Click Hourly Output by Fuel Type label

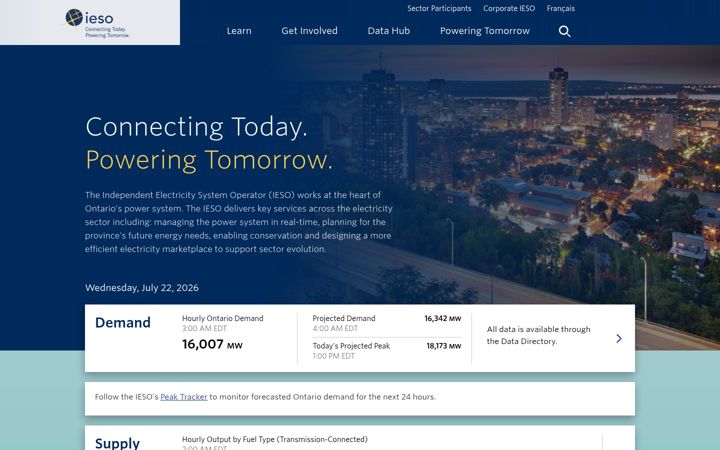pos(275,439)
